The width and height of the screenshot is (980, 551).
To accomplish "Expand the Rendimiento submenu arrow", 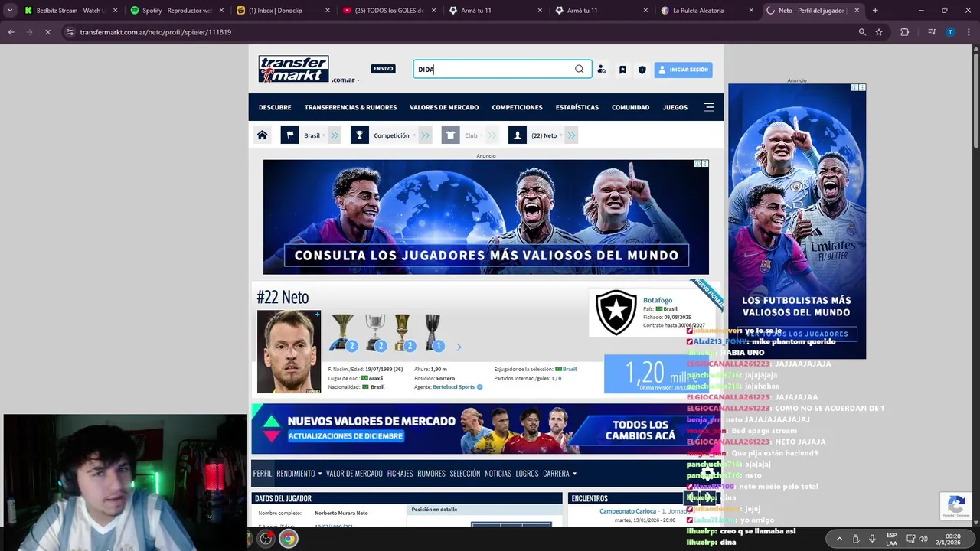I will coord(319,474).
